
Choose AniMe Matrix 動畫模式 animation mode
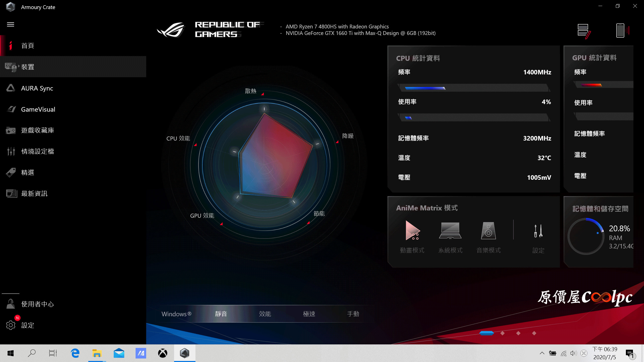tap(412, 237)
